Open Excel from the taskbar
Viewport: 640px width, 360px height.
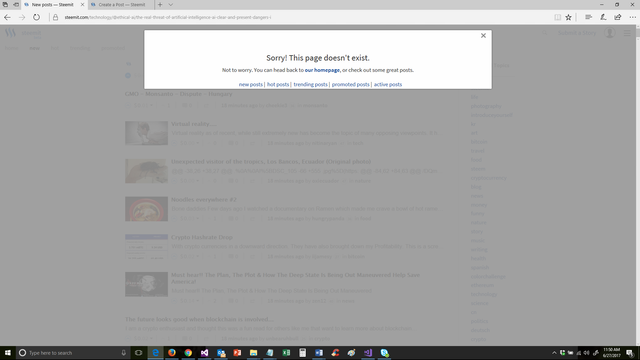(x=286, y=353)
